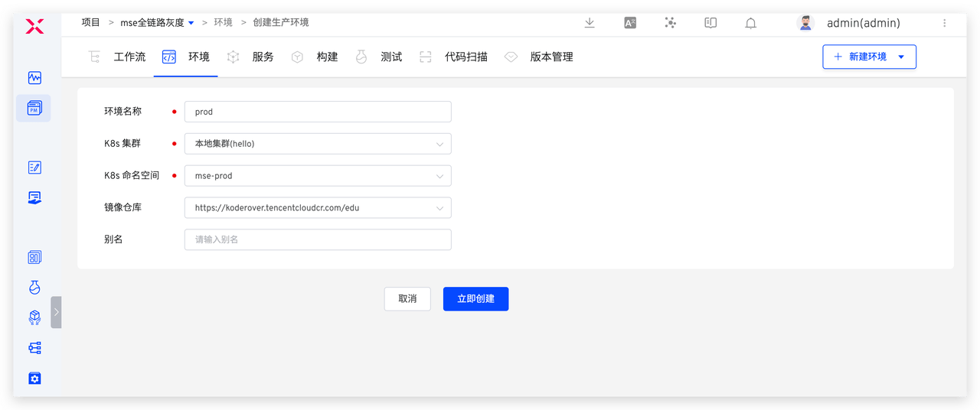Click the notification bell icon
The width and height of the screenshot is (980, 410).
click(750, 23)
